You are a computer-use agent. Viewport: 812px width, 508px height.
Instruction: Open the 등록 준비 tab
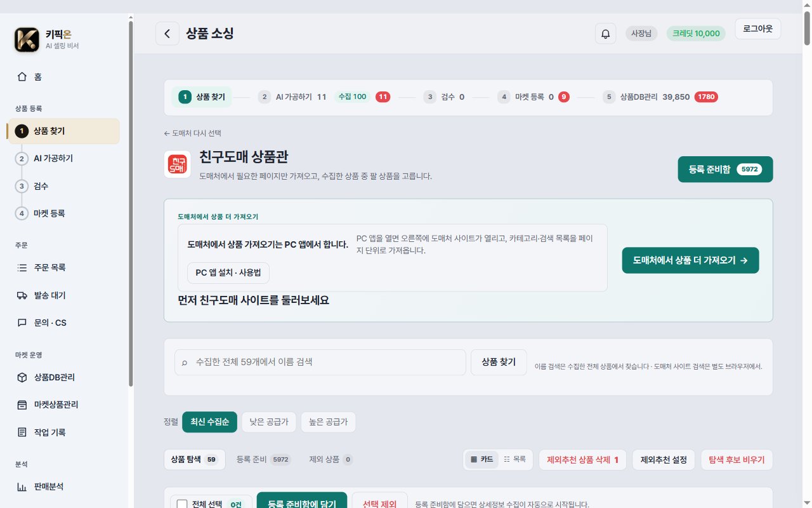(x=263, y=459)
